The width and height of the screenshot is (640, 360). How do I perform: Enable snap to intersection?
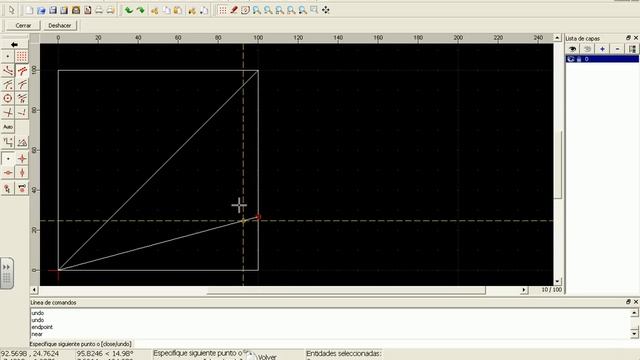click(x=8, y=112)
